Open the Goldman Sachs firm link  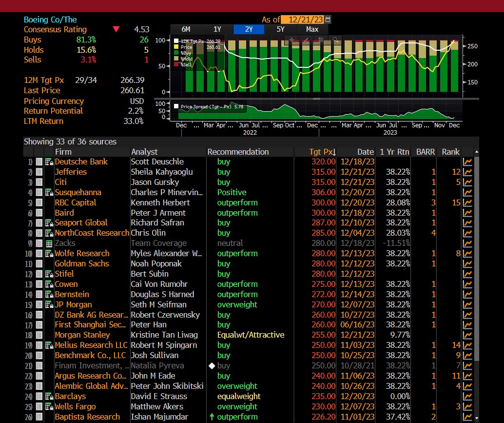[x=81, y=264]
